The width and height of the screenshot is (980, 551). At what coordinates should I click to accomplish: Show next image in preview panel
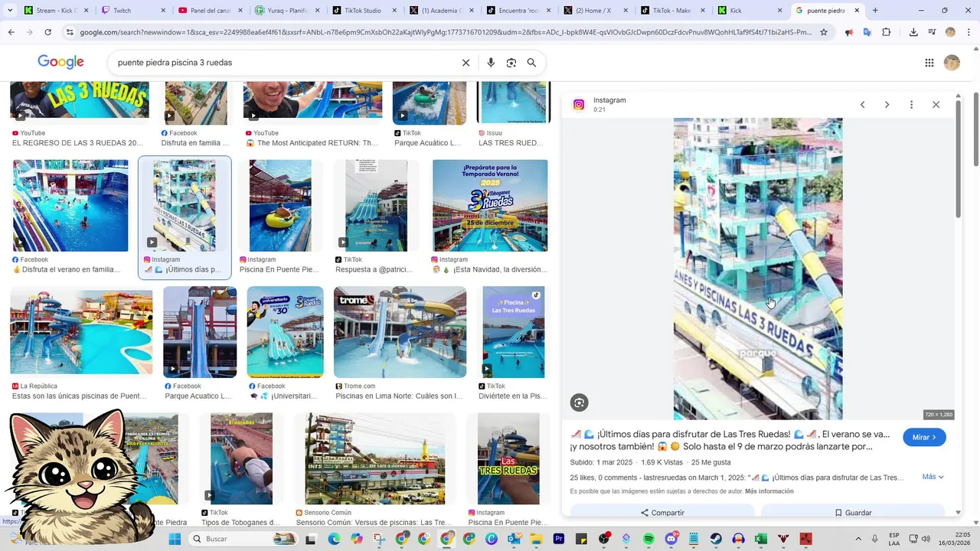pos(887,105)
